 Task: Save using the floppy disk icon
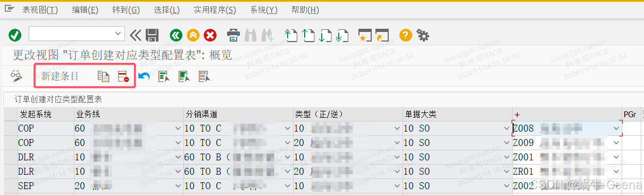[152, 36]
